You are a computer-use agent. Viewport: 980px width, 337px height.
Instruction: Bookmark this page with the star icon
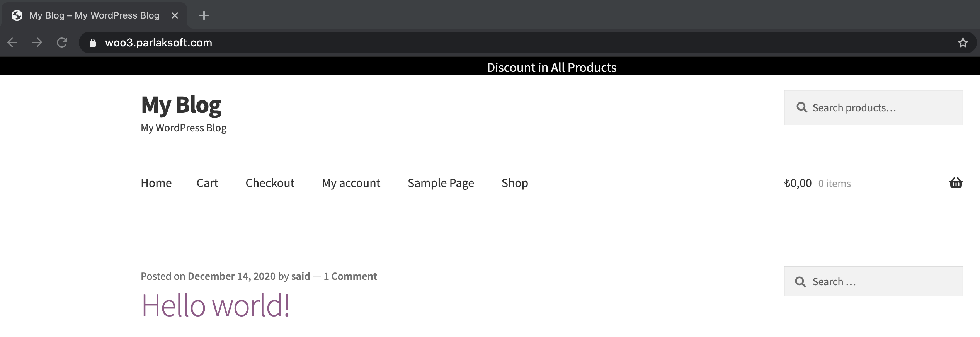963,43
